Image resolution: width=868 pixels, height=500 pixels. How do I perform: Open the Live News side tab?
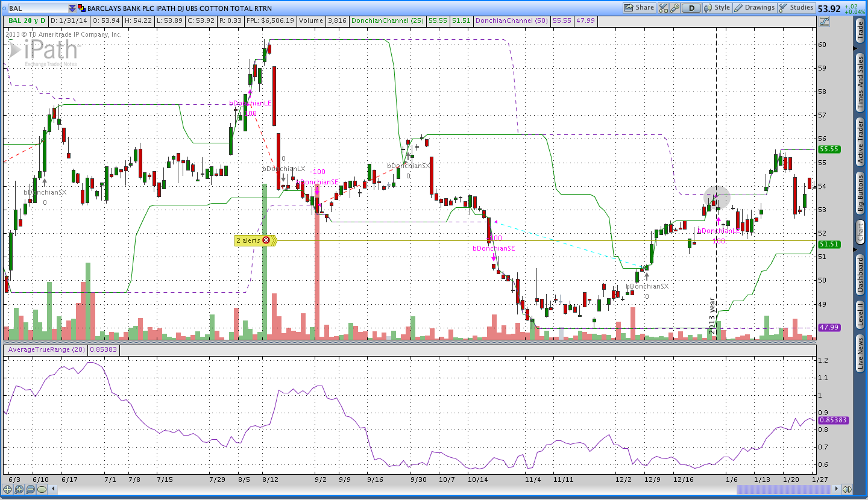pos(861,354)
